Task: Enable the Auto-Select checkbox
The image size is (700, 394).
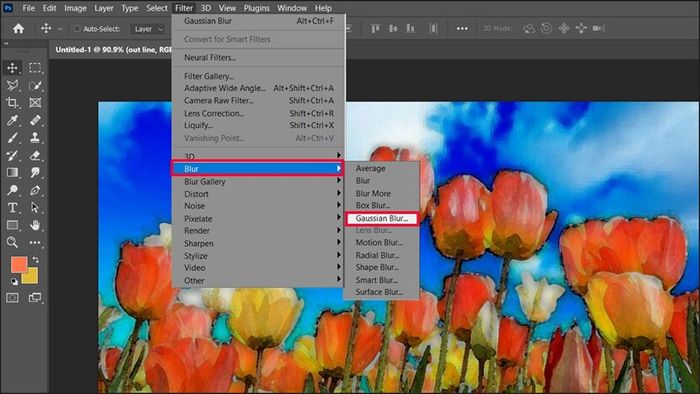Action: (x=77, y=29)
